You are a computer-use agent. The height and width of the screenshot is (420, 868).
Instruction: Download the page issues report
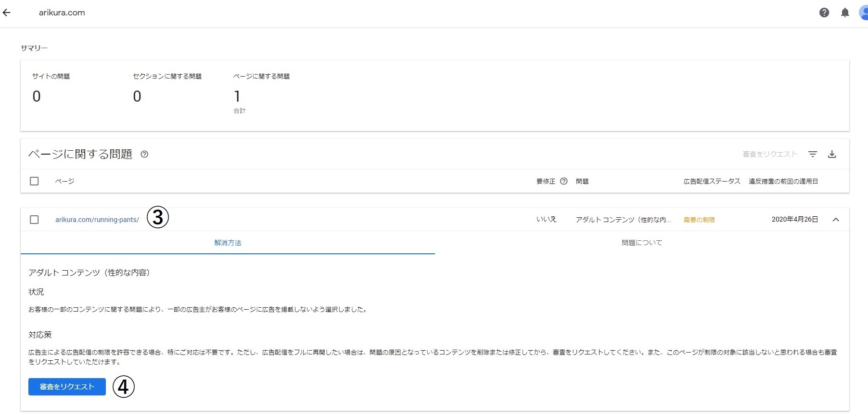pos(832,154)
